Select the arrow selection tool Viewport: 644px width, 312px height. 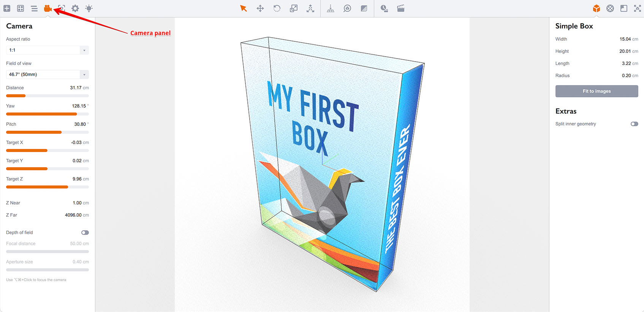tap(244, 8)
